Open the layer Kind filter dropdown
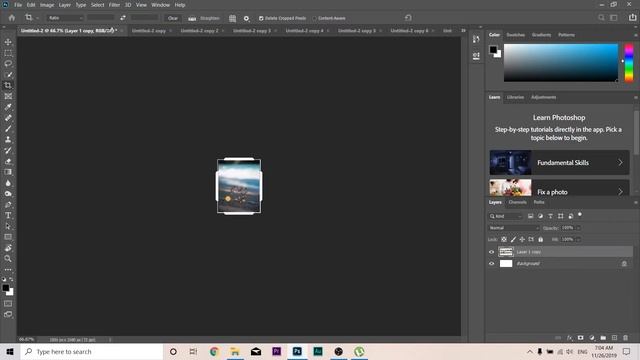The image size is (640, 360). [x=506, y=216]
